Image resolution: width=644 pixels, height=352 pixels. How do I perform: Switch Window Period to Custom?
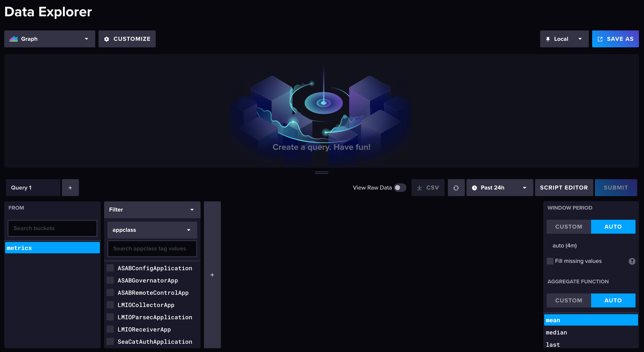pyautogui.click(x=569, y=227)
